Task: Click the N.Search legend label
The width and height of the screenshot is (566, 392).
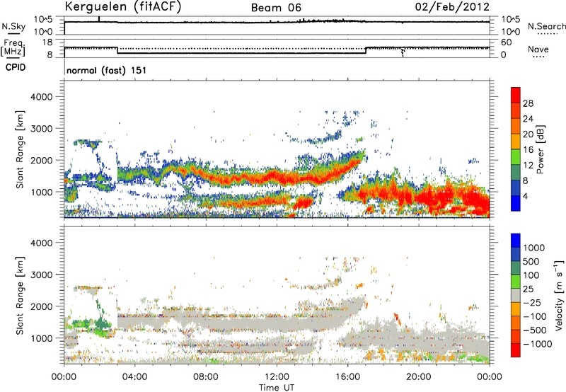Action: [x=546, y=26]
